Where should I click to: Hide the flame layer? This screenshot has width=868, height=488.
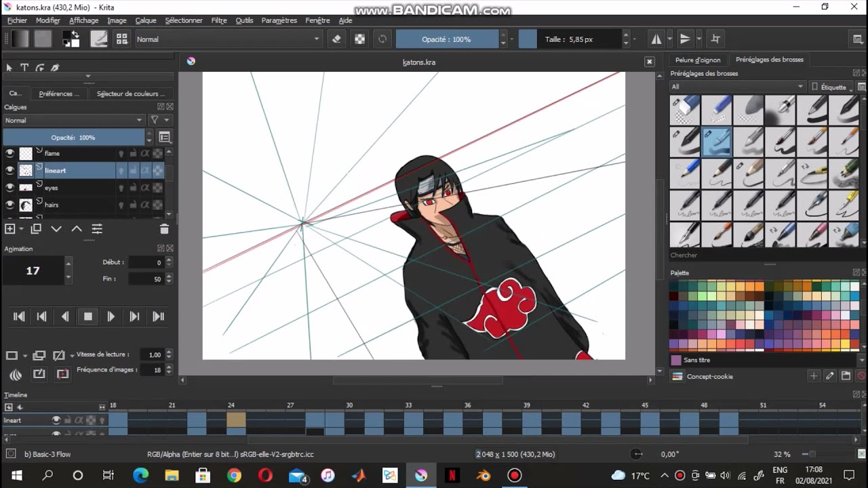(10, 153)
